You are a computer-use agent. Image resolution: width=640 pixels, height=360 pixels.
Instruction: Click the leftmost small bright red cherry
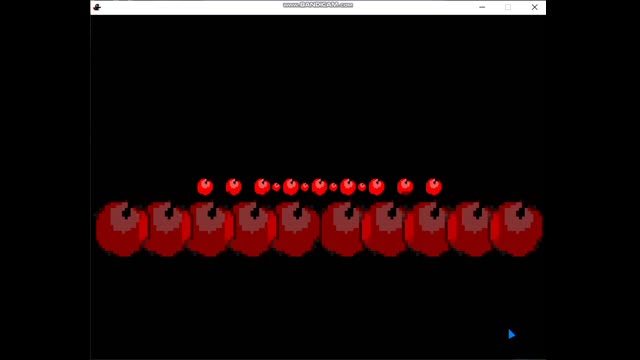point(205,187)
